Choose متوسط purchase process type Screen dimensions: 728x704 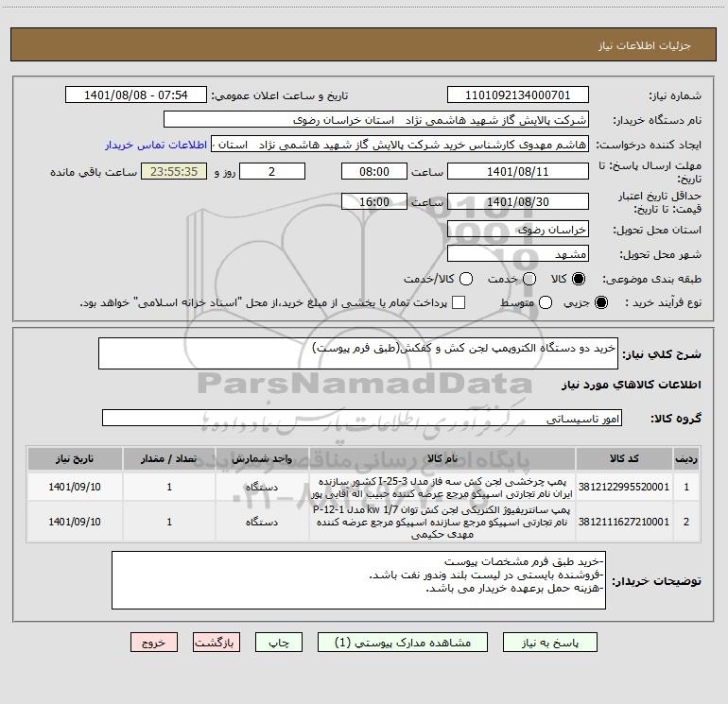point(546,302)
